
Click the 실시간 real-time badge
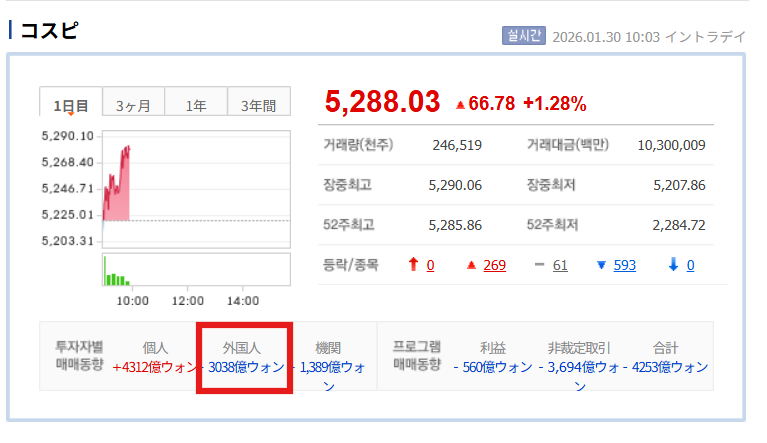click(523, 36)
